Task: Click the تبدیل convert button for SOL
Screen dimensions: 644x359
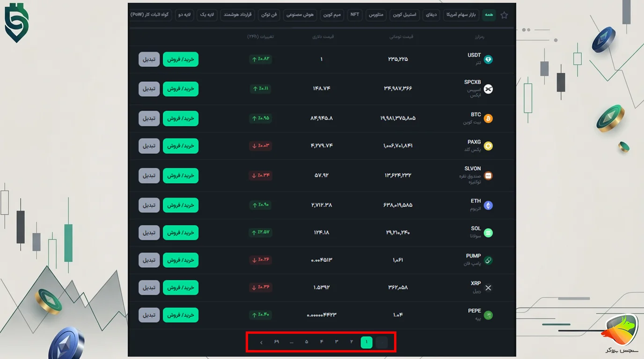Action: pyautogui.click(x=149, y=232)
